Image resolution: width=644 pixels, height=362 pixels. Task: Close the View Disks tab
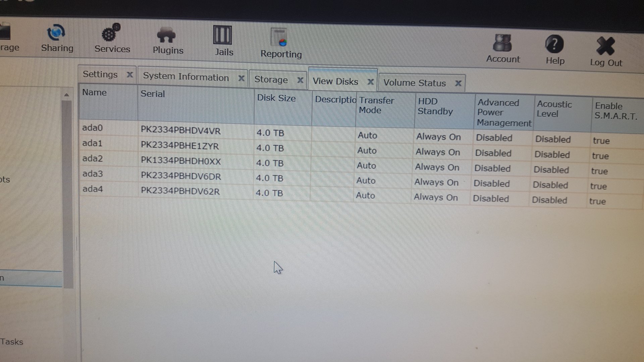[x=370, y=82]
